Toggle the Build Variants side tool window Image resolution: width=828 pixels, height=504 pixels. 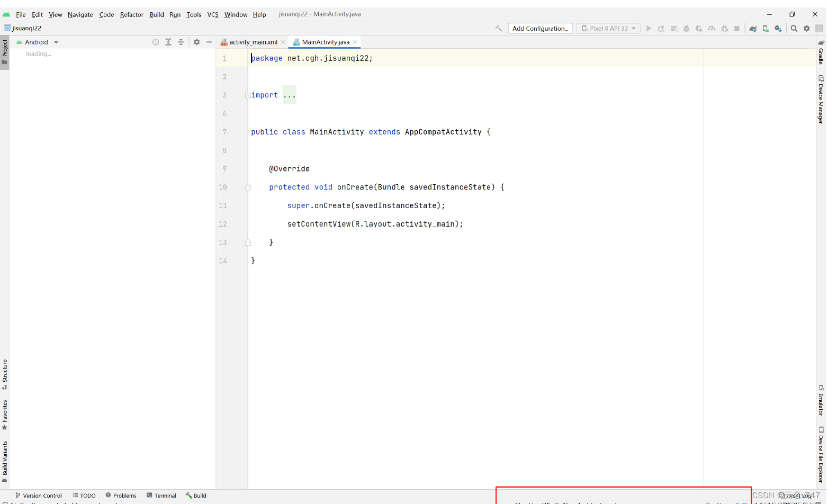[5, 461]
